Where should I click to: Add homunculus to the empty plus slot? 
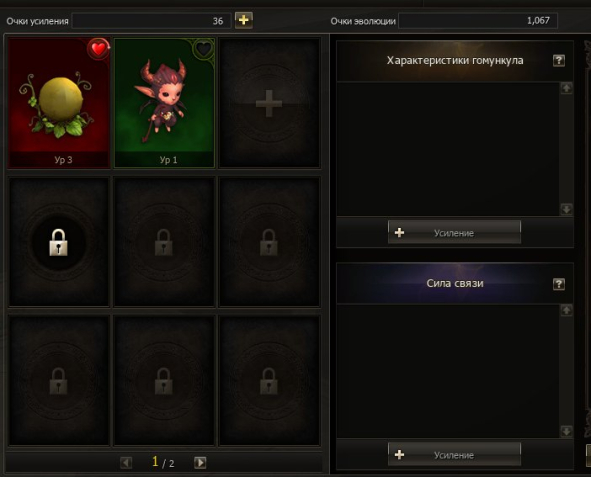pyautogui.click(x=269, y=102)
